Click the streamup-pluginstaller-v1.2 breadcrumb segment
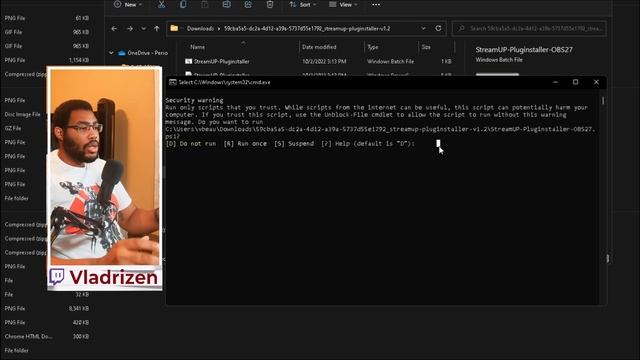This screenshot has height=360, width=640. pyautogui.click(x=307, y=29)
